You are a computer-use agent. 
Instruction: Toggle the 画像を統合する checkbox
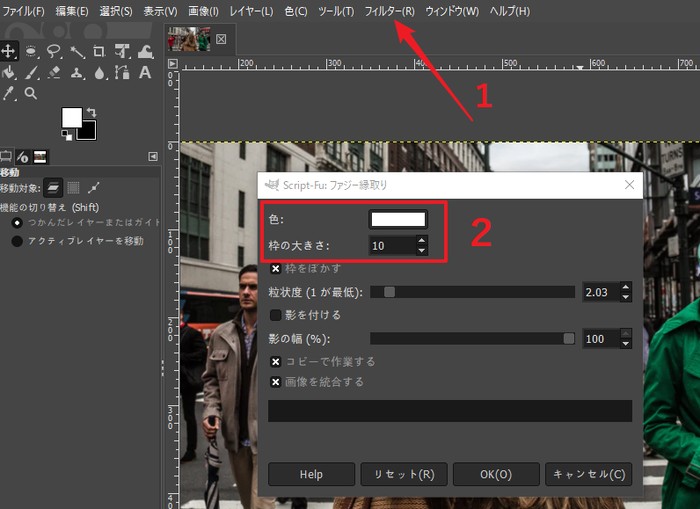point(275,382)
